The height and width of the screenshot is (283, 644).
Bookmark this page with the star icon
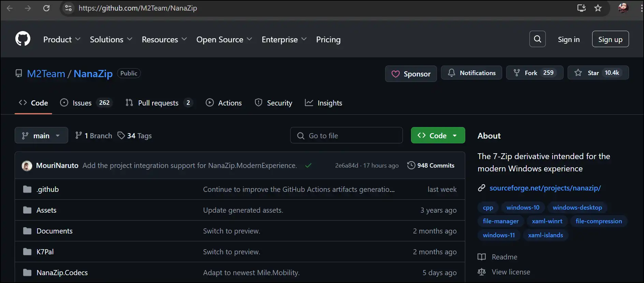[598, 8]
